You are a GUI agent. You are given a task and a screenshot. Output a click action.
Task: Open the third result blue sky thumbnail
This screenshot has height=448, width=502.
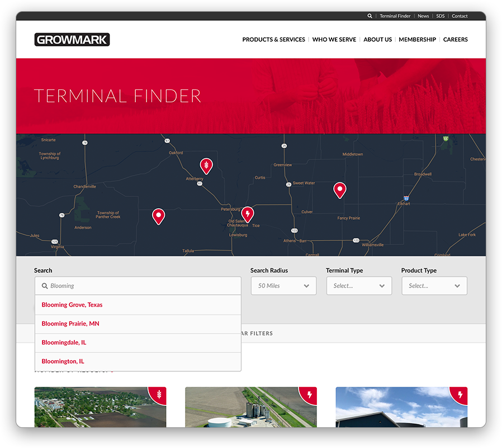(x=401, y=407)
